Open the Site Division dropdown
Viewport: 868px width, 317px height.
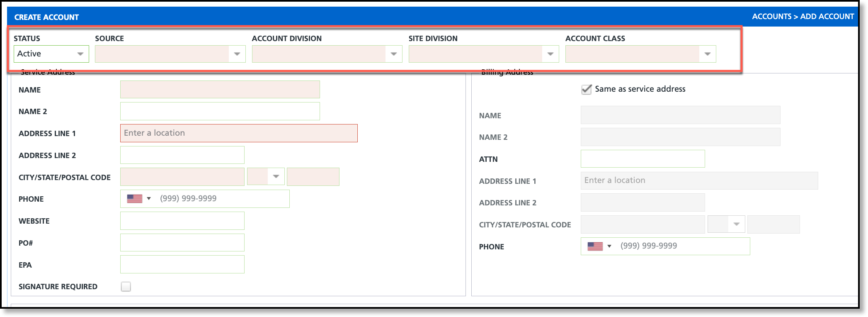(484, 54)
